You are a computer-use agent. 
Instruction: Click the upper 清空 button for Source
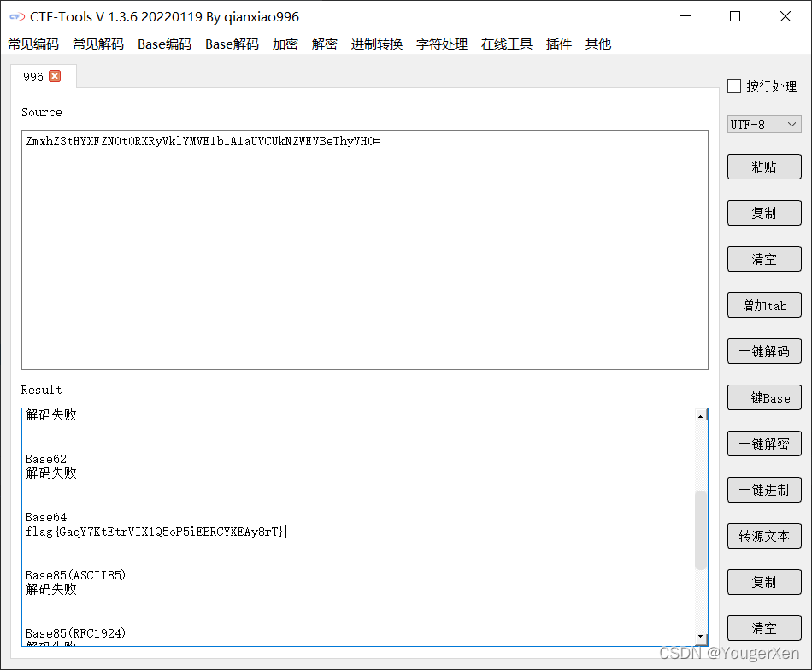[x=764, y=259]
